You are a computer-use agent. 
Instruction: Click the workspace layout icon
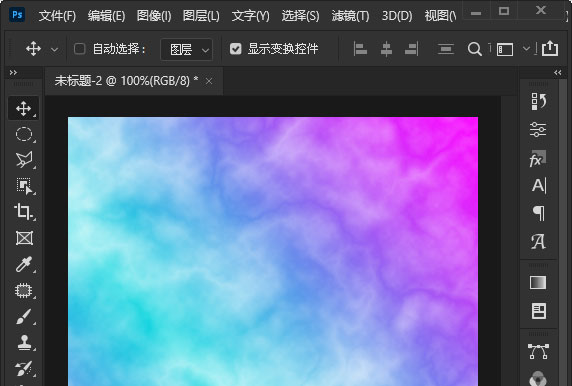coord(505,49)
